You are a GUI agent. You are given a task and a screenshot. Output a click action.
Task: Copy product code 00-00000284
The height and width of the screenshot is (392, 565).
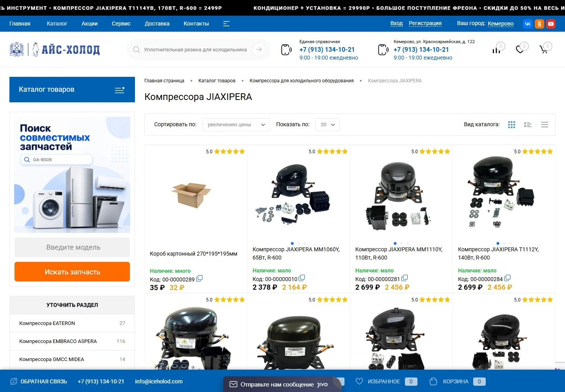tap(507, 278)
